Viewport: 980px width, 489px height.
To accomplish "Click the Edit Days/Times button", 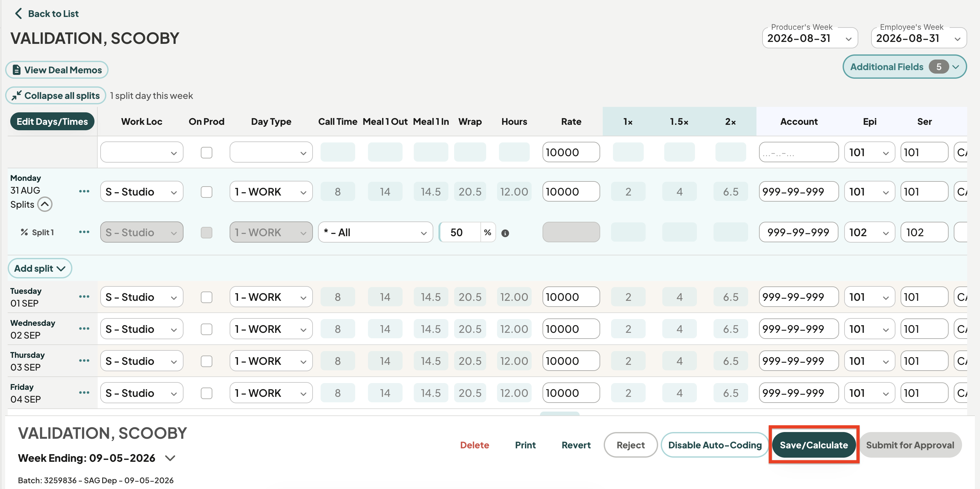I will coord(52,121).
